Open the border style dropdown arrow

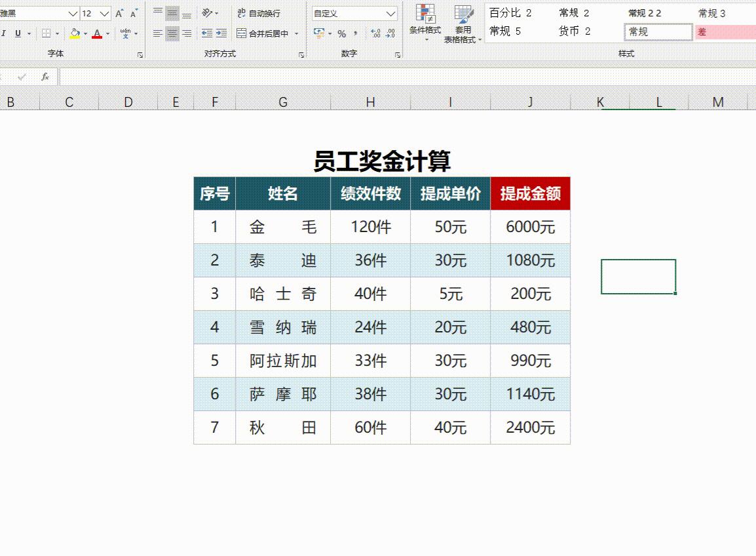[x=57, y=33]
